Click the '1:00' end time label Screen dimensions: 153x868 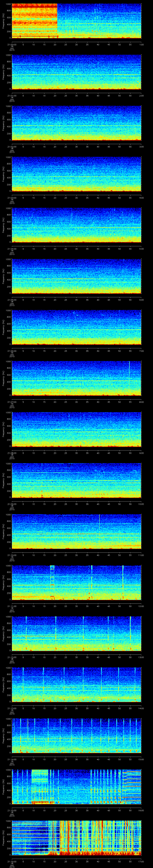[141, 44]
